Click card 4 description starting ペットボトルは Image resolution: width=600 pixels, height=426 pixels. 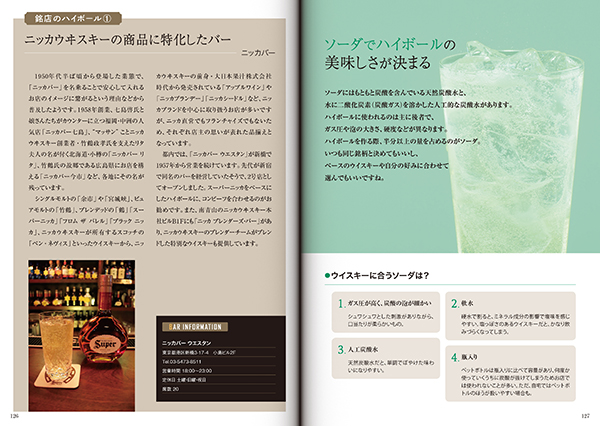(515, 382)
